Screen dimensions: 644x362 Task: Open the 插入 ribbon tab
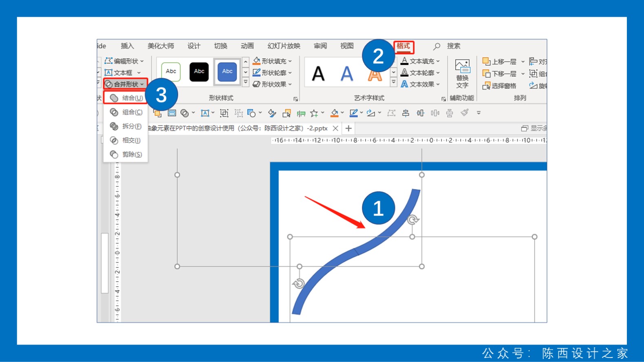[127, 46]
